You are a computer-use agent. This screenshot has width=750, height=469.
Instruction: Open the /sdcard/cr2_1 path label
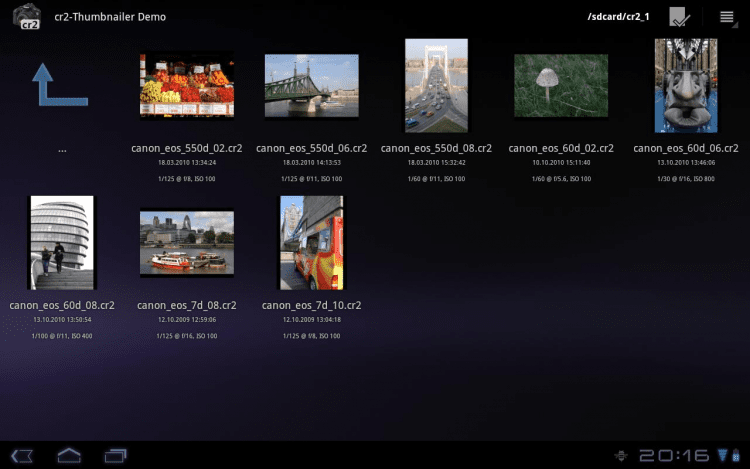tap(618, 17)
